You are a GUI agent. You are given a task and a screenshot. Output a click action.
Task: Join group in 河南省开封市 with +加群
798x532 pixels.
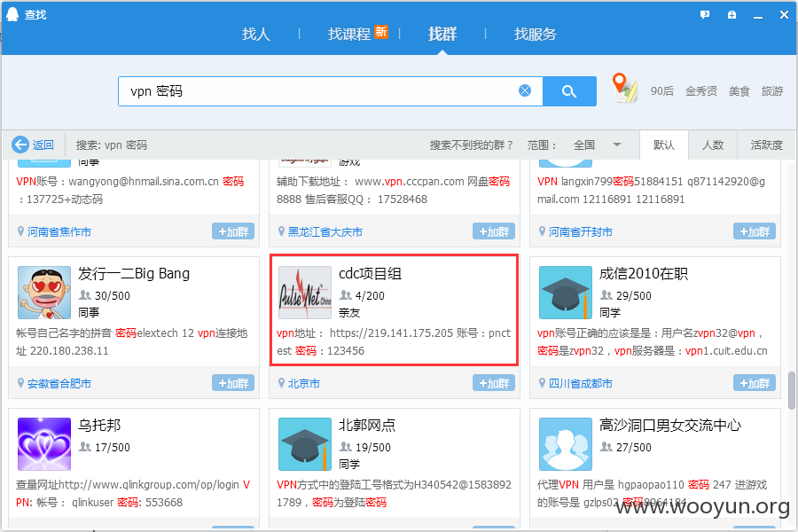755,231
